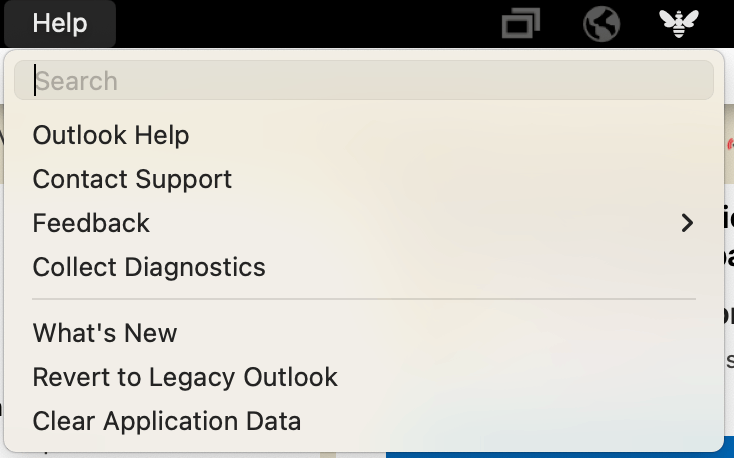Choose Clear Application Data

(x=364, y=421)
